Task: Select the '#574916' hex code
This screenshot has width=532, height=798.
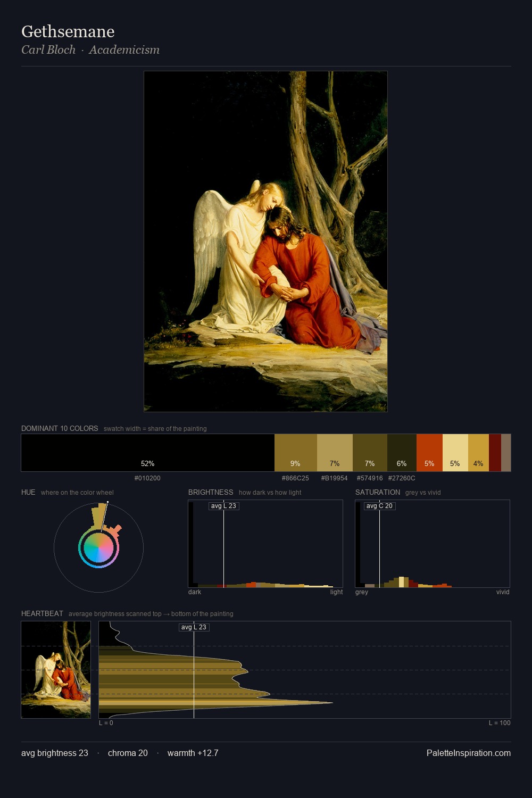Action: coord(370,478)
